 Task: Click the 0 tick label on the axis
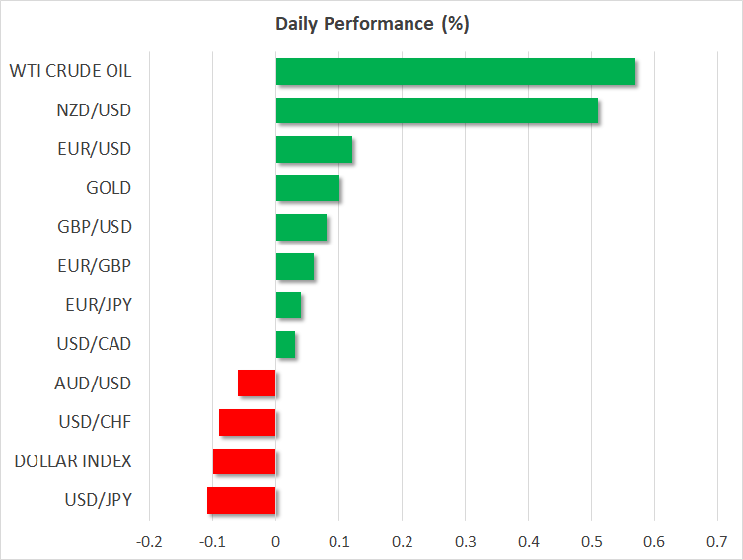click(275, 542)
